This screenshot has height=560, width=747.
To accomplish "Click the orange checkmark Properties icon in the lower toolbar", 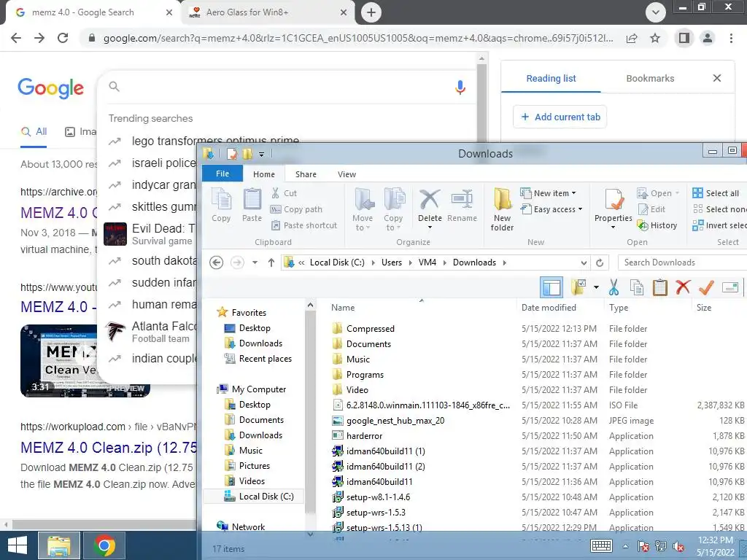I will [x=706, y=287].
